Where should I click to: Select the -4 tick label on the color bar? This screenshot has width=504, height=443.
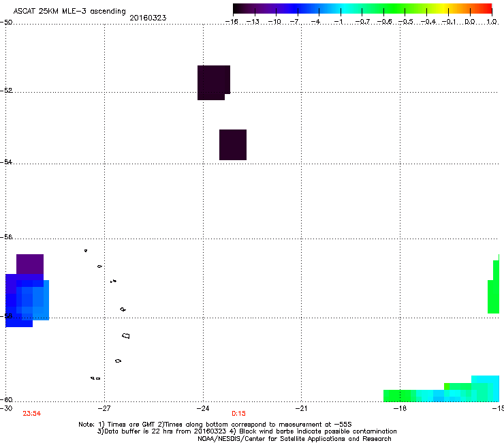click(x=315, y=22)
